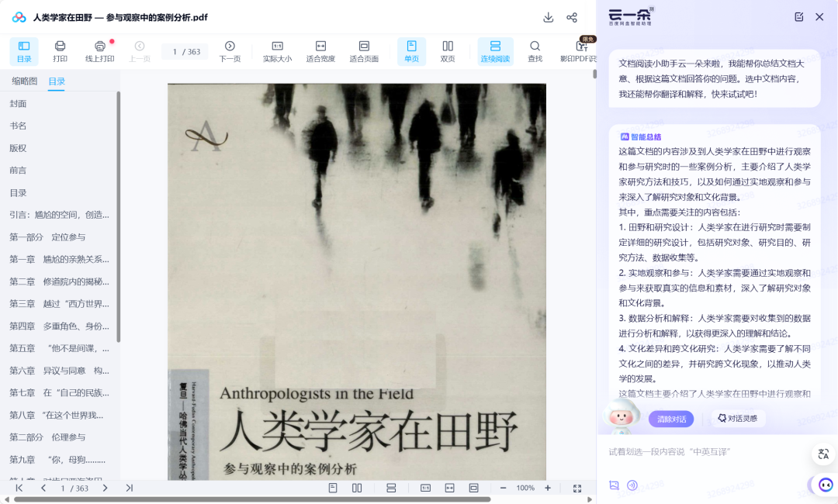Set view to 实际大小 actual size
Image resolution: width=838 pixels, height=504 pixels.
click(x=277, y=51)
